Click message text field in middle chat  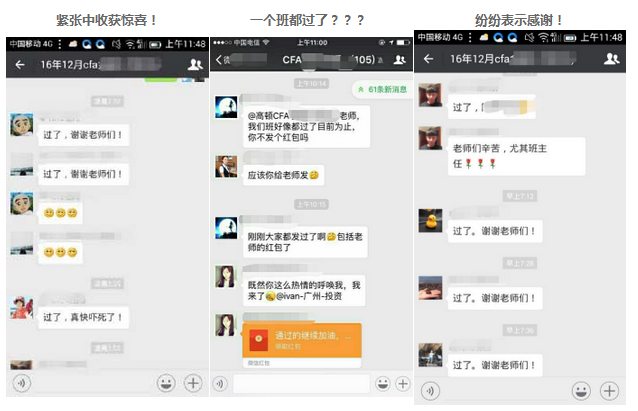[298, 383]
